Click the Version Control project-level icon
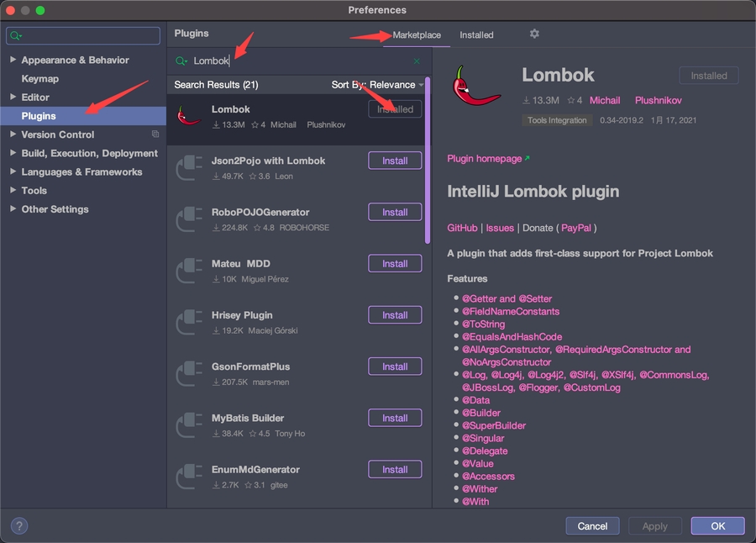Screen dimensions: 756x543 click(x=155, y=134)
